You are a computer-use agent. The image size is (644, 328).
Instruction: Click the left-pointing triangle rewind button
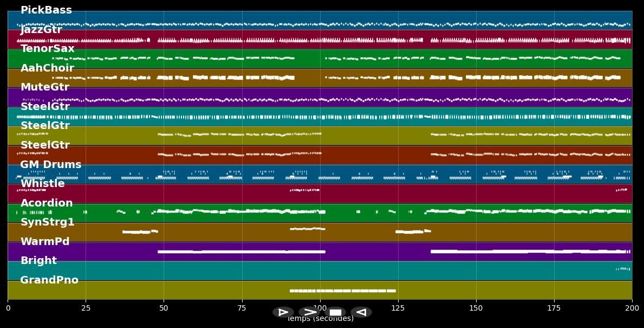coord(361,312)
